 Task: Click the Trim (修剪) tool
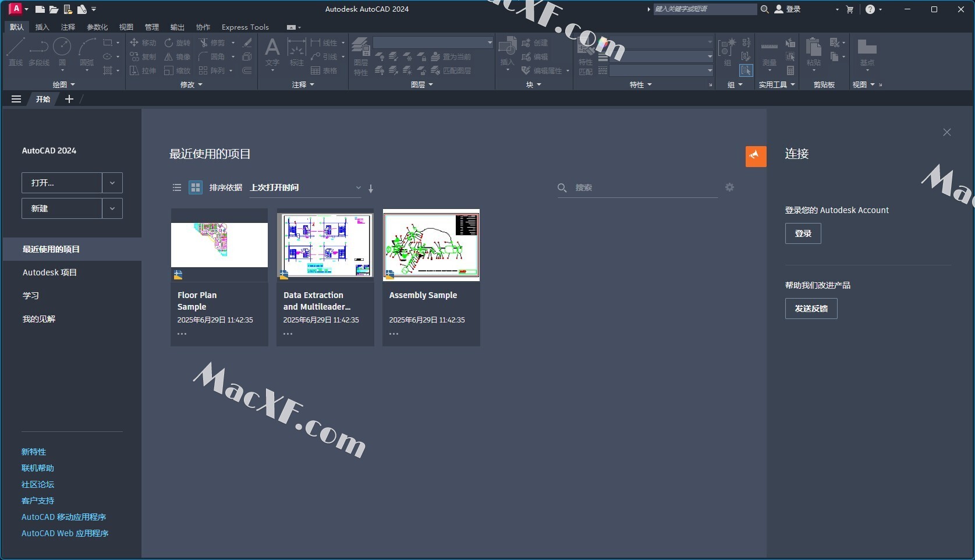coord(212,42)
